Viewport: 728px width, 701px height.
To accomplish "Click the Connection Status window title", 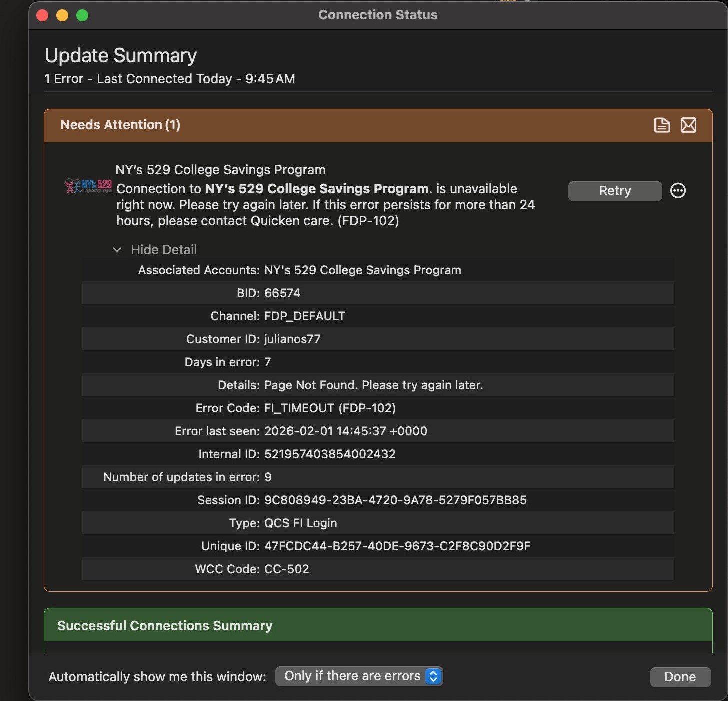I will click(x=378, y=15).
